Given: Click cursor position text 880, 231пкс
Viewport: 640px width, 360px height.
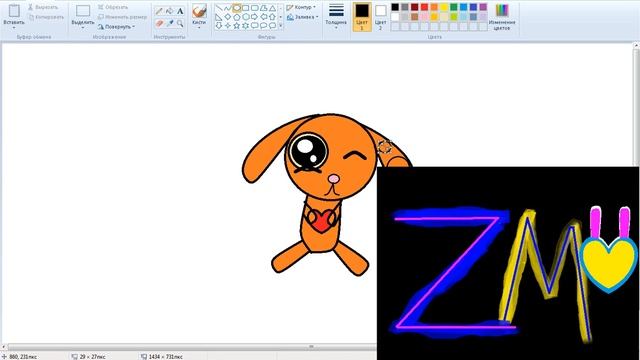Looking at the screenshot, I should coord(23,357).
